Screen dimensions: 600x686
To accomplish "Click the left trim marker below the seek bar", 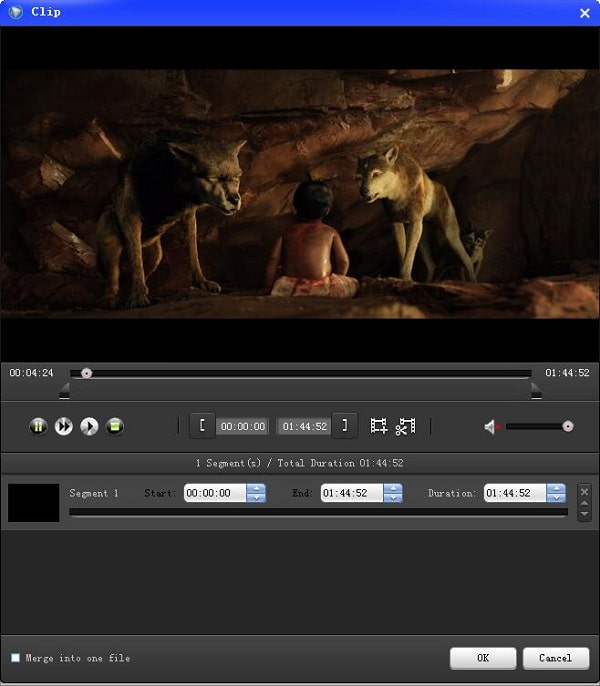I will [64, 391].
